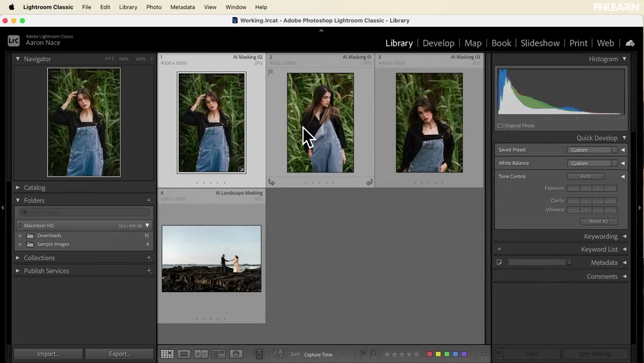The width and height of the screenshot is (644, 363).
Task: Toggle sort direction with the A-Z icon
Action: tap(280, 354)
